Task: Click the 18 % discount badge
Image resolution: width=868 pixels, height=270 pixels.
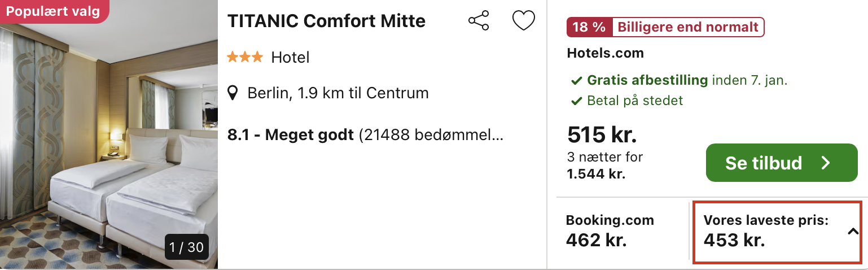Action: point(589,27)
